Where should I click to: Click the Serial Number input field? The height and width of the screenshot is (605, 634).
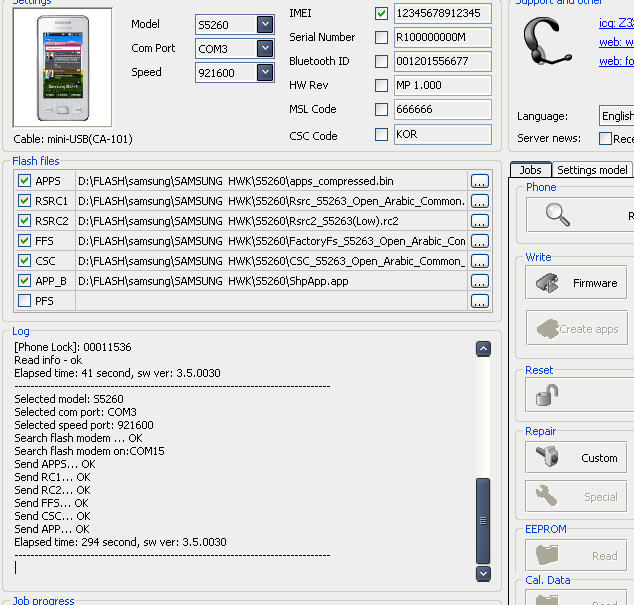coord(442,37)
